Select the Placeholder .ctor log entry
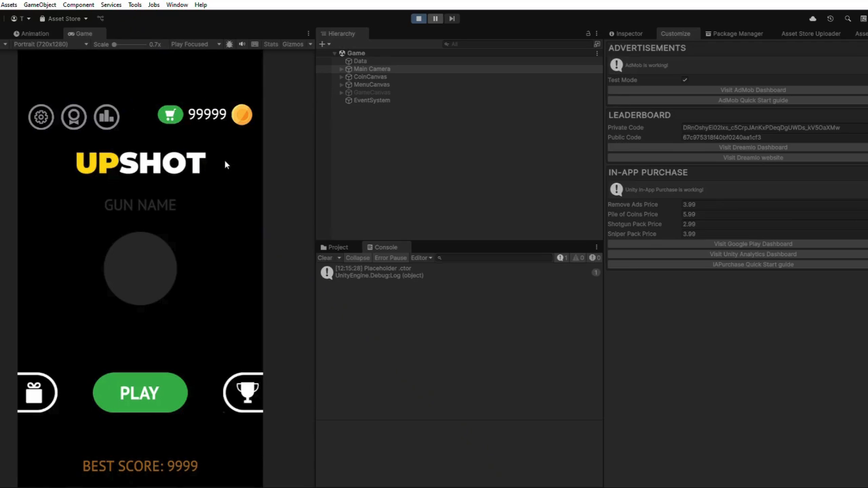Image resolution: width=868 pixels, height=488 pixels. click(x=459, y=272)
